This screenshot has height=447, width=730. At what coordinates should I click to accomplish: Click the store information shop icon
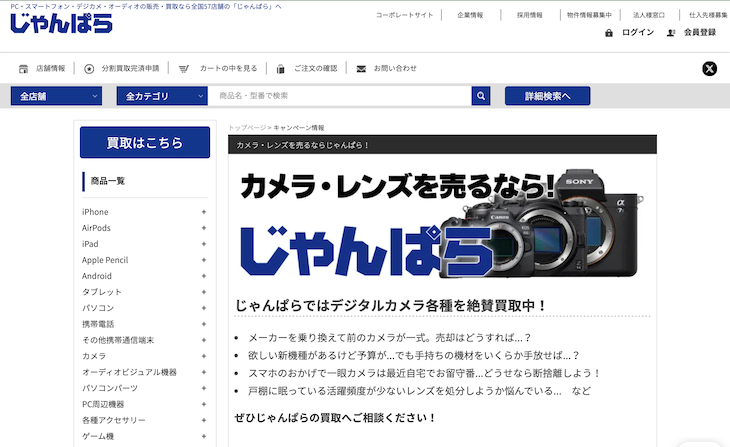(23, 68)
